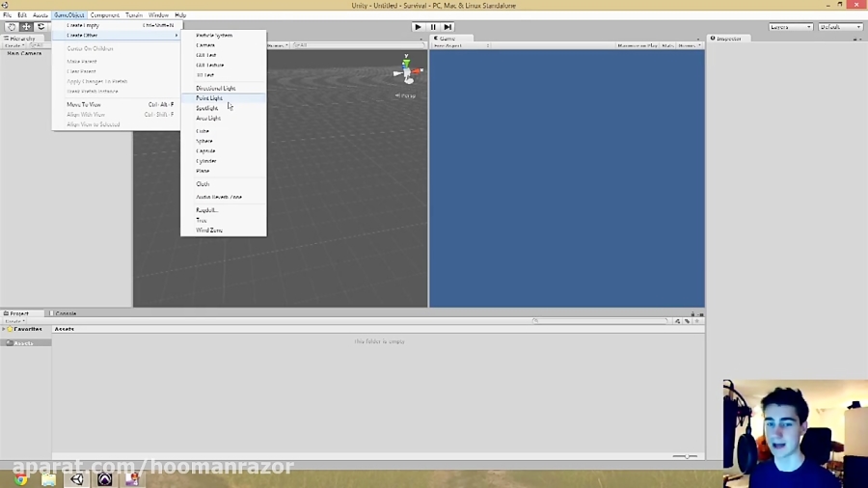Viewport: 868px width, 488px height.
Task: Open the Default layout dropdown
Action: (x=840, y=27)
